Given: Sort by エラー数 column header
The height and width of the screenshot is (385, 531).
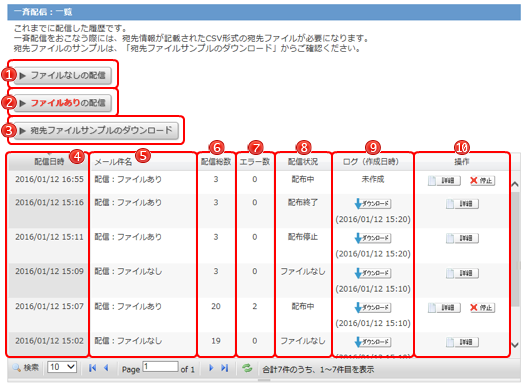Looking at the screenshot, I should point(255,162).
